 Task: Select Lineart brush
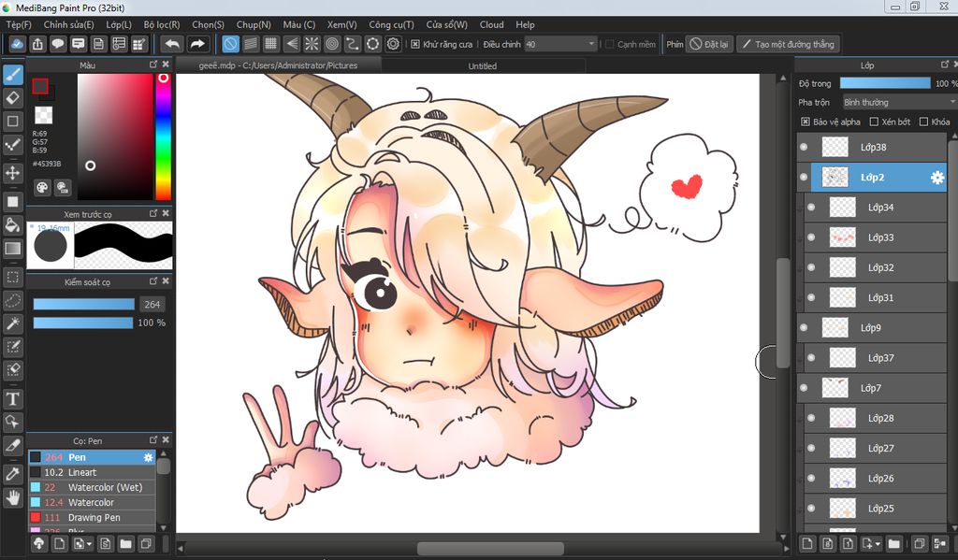92,472
